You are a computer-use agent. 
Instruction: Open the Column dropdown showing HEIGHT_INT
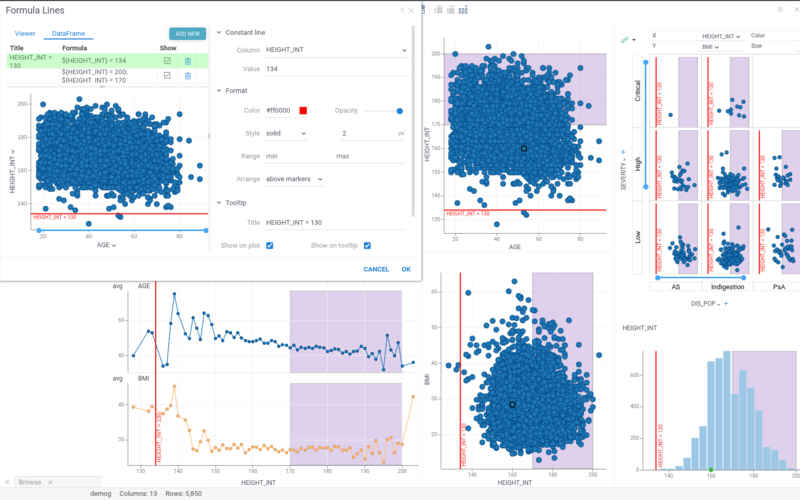pos(336,50)
